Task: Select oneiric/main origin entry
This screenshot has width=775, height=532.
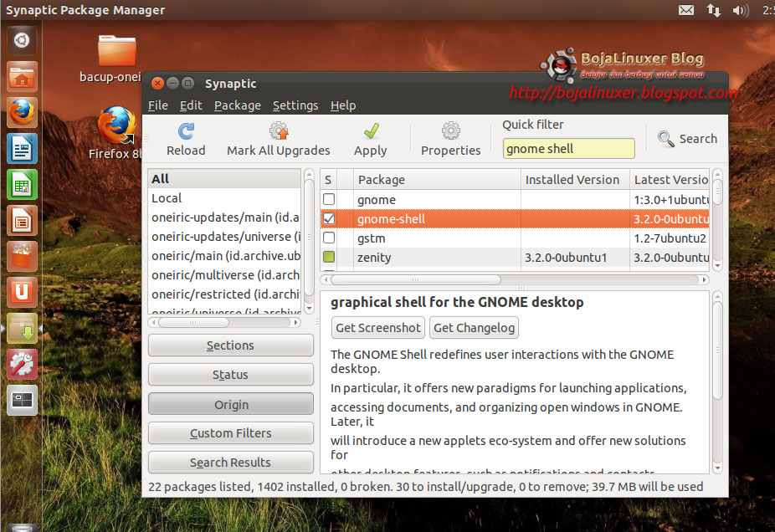Action: click(x=224, y=256)
